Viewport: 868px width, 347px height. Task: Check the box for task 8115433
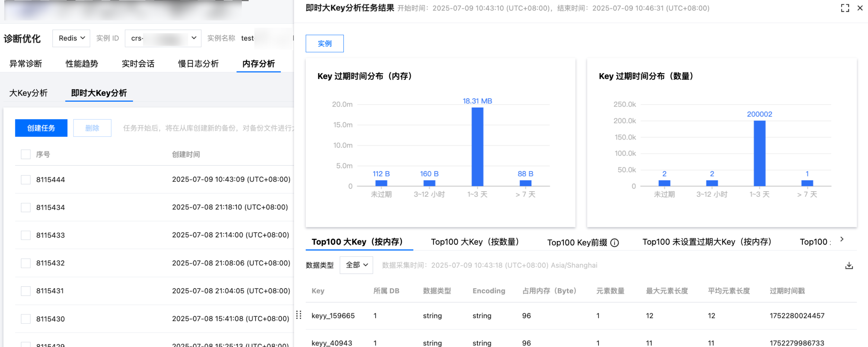pyautogui.click(x=26, y=235)
